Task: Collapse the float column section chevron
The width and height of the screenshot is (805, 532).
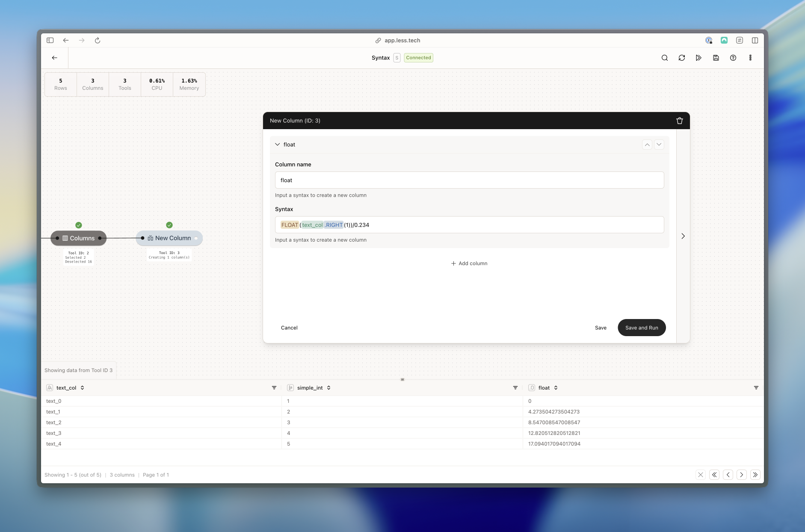Action: tap(278, 145)
